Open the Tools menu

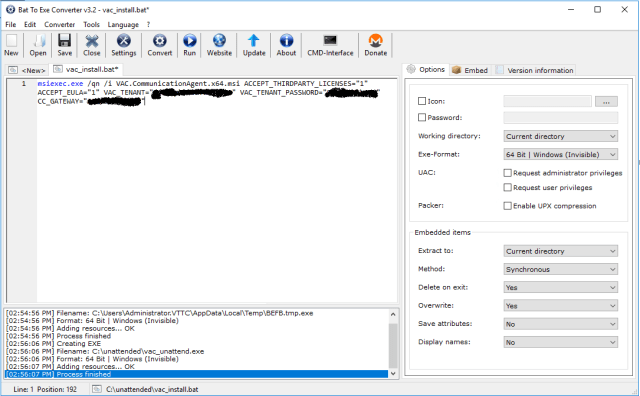point(91,24)
